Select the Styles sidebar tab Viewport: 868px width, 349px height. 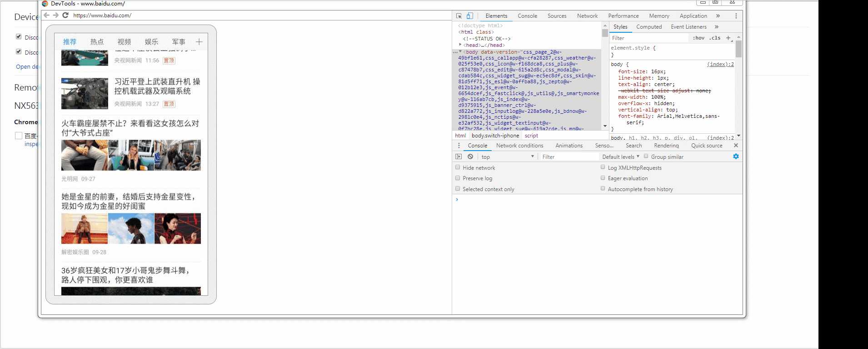pyautogui.click(x=620, y=27)
